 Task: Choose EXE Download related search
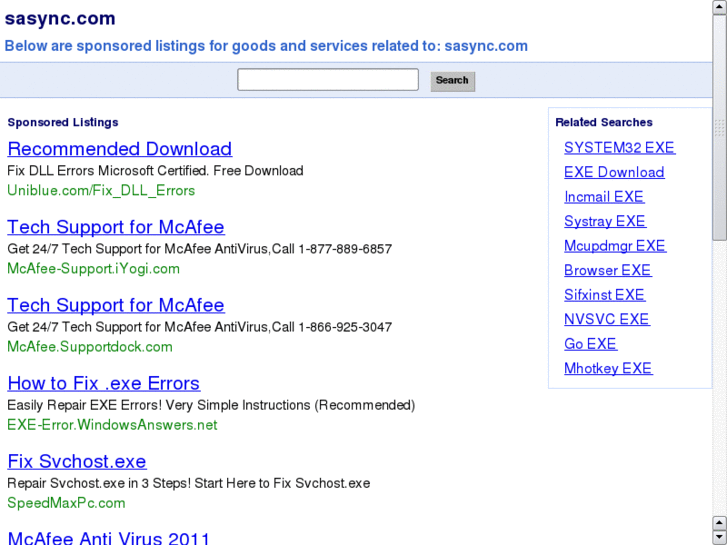pos(614,172)
